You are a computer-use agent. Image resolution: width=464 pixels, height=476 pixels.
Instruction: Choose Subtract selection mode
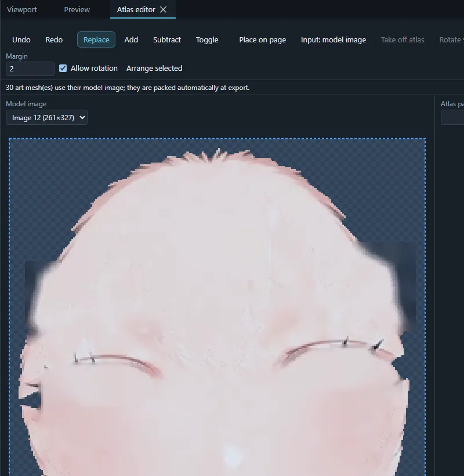tap(167, 40)
